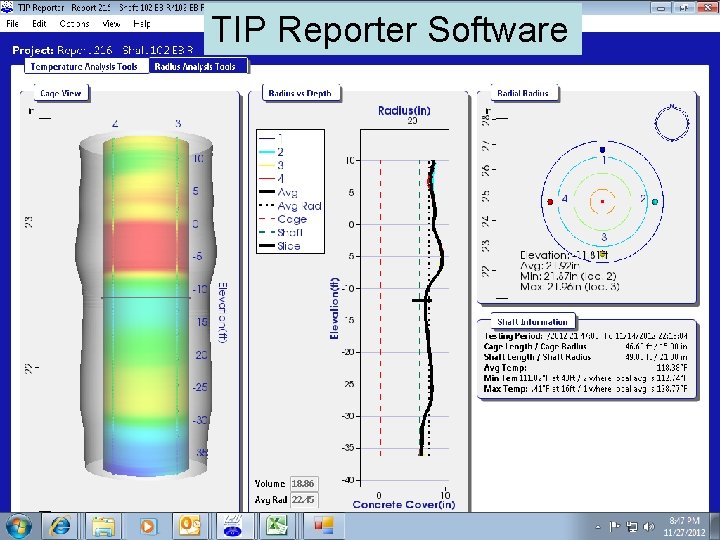The width and height of the screenshot is (720, 540).
Task: Click the Project header text
Action: click(x=103, y=50)
